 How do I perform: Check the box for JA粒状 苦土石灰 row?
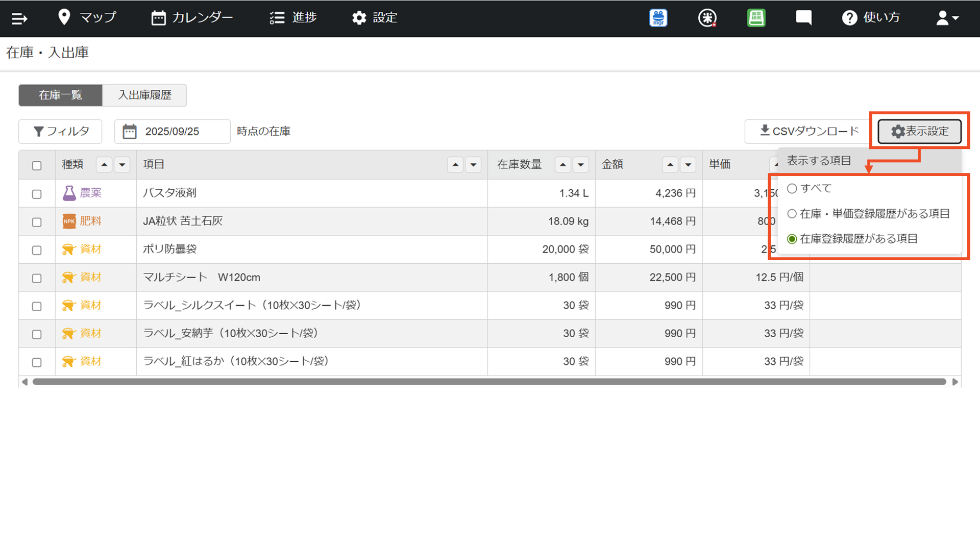(37, 222)
